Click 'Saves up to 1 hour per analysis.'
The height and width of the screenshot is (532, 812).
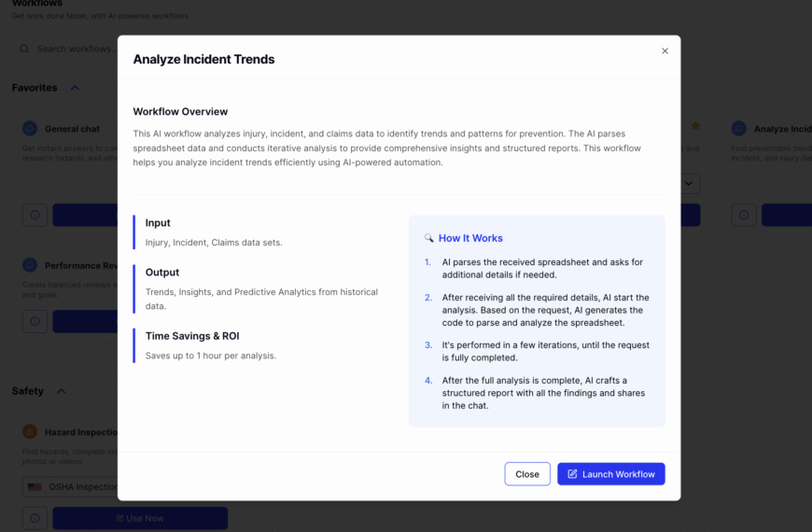click(x=211, y=356)
